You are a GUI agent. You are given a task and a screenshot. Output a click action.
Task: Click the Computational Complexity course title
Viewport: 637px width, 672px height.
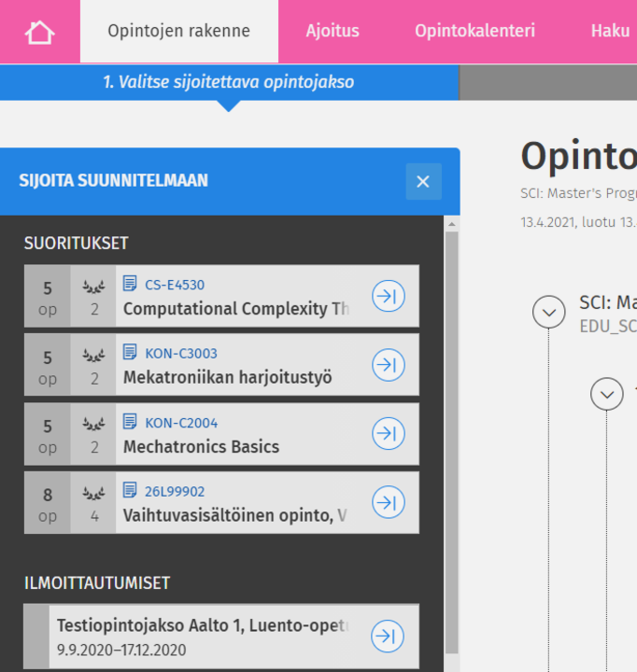tap(237, 309)
